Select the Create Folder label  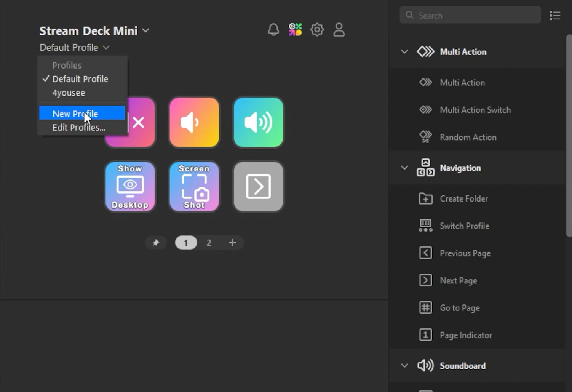coord(464,198)
